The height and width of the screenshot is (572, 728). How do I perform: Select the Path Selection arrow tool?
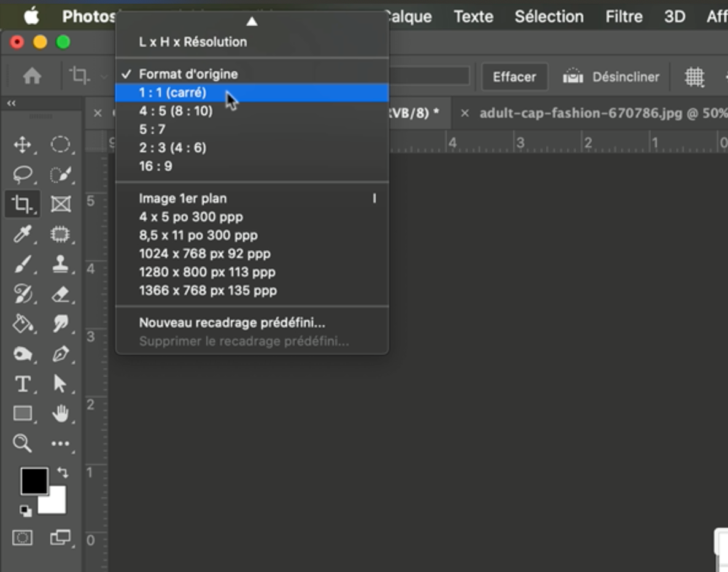click(x=60, y=384)
